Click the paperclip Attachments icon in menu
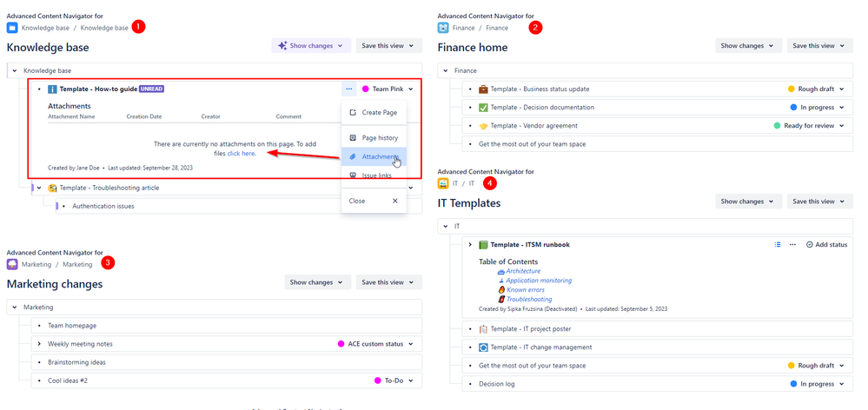The image size is (868, 410). point(353,156)
